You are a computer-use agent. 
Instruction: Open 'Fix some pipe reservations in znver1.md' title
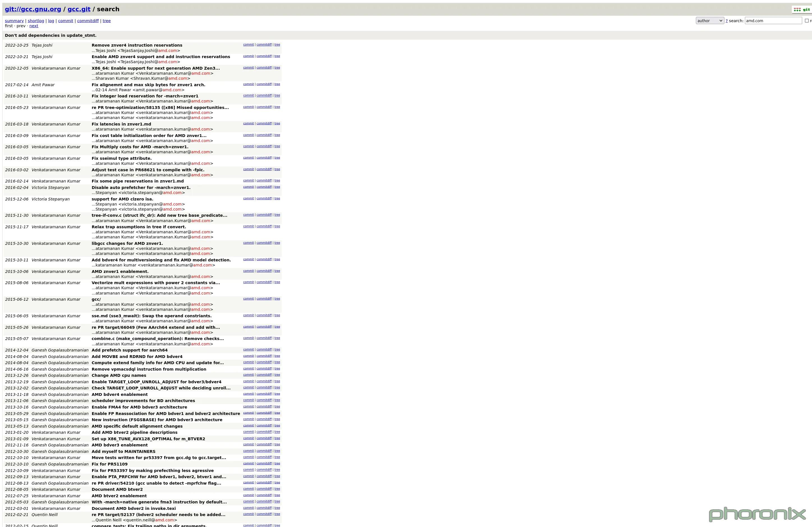point(137,181)
